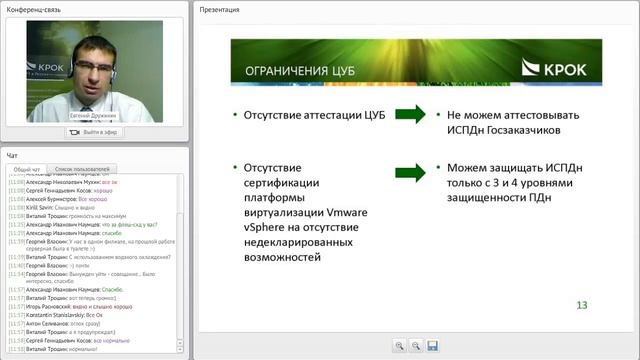
Task: Select message from Александр Николаевич Мухин
Action: [x=63, y=182]
